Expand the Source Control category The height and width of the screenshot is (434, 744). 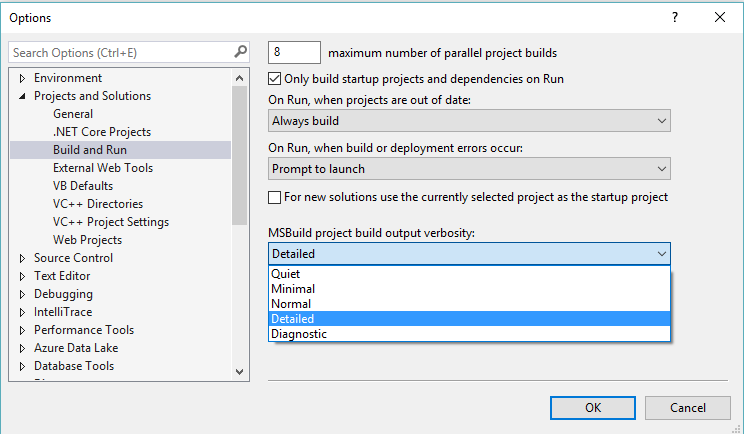click(22, 259)
